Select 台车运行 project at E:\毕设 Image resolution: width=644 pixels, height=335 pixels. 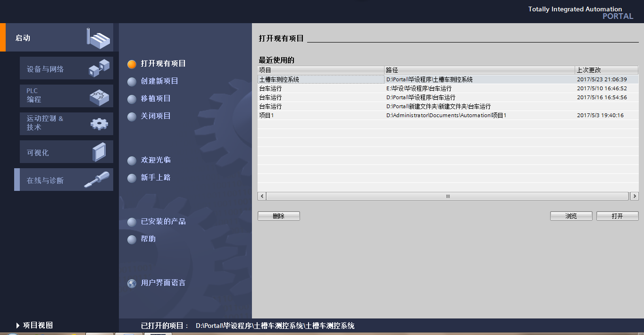click(448, 88)
